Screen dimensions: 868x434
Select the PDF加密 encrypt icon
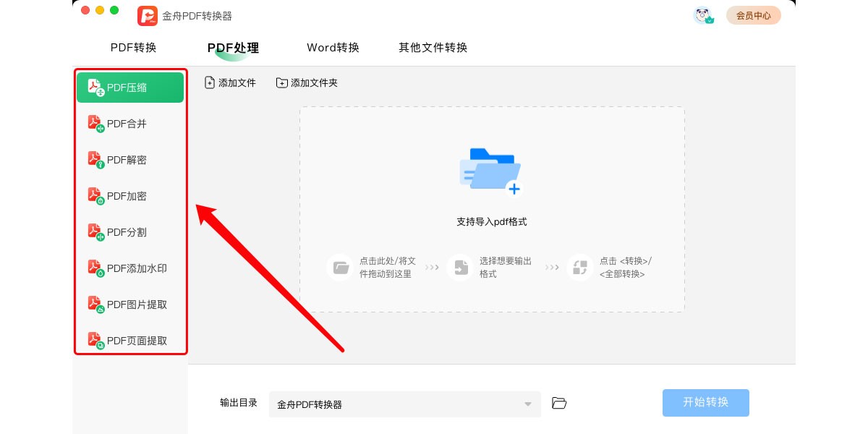pyautogui.click(x=95, y=196)
